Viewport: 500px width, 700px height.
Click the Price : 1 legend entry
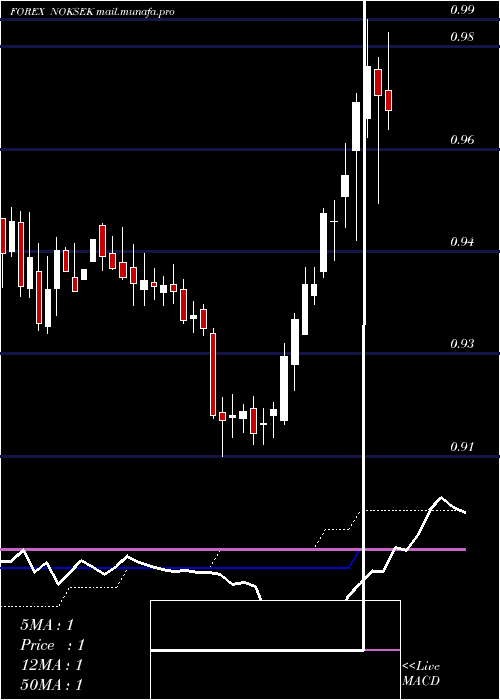coord(52,645)
